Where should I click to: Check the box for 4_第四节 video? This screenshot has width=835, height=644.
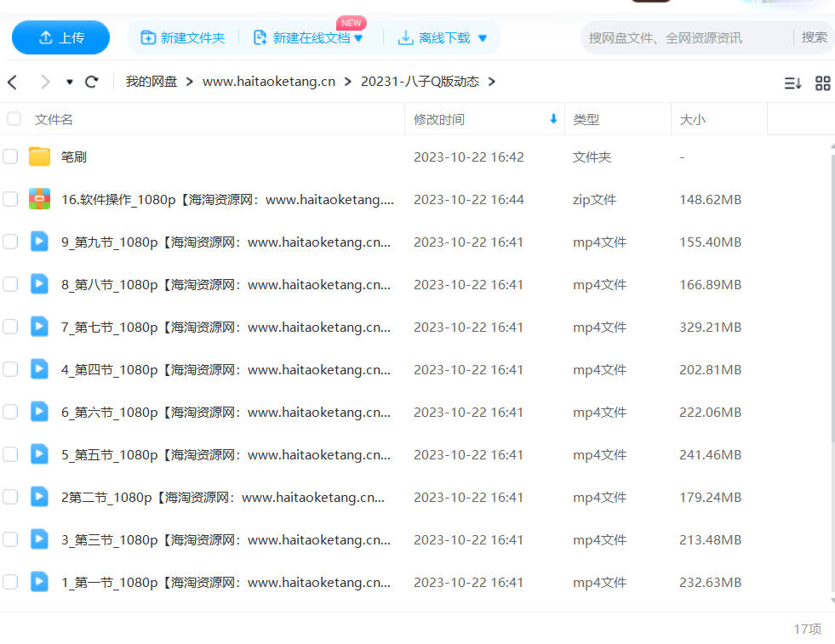[x=10, y=369]
